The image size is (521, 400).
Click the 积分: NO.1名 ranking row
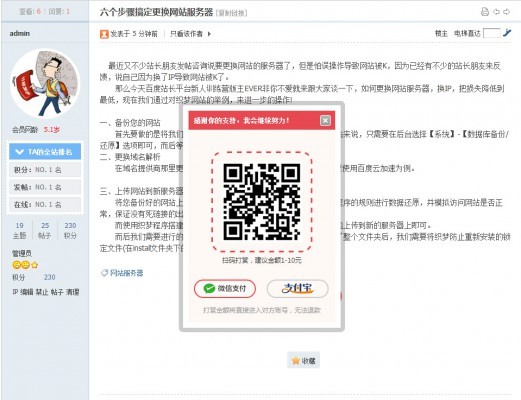pyautogui.click(x=45, y=170)
